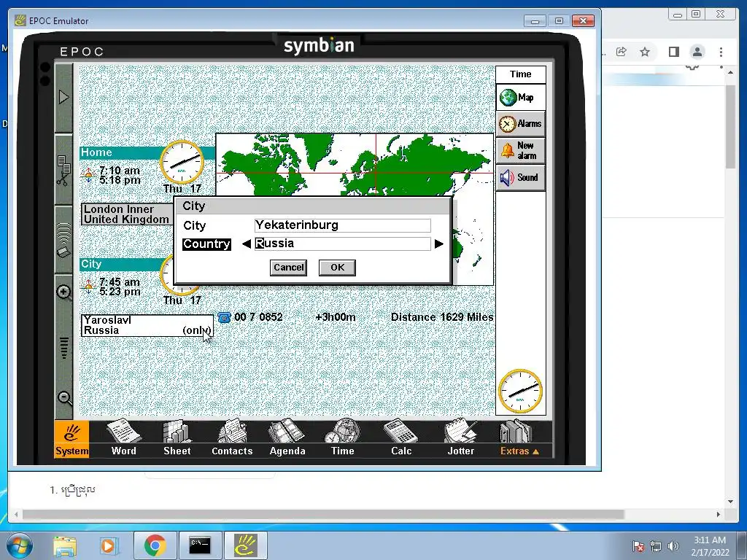747x560 pixels.
Task: Click the menu arrow sidebar icon
Action: (63, 98)
